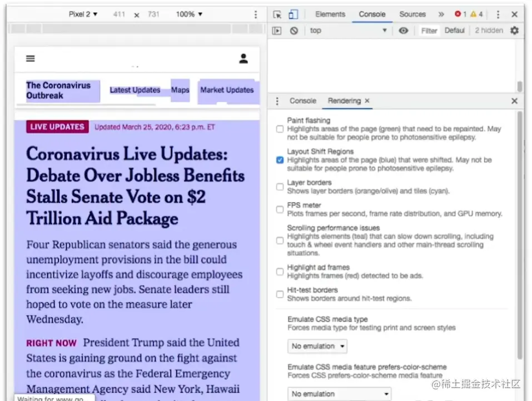
Task: Switch to the drawer Console tab
Action: pyautogui.click(x=302, y=101)
